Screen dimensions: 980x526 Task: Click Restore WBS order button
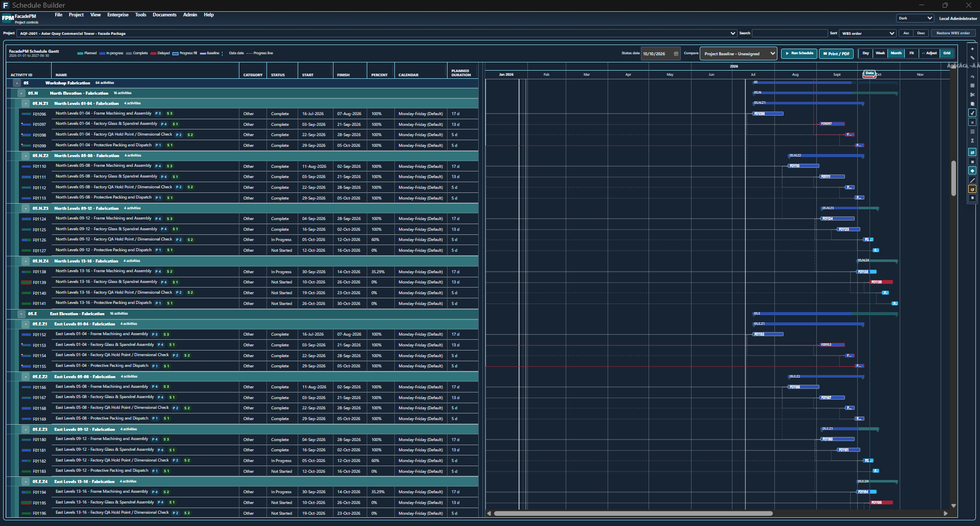pos(953,33)
